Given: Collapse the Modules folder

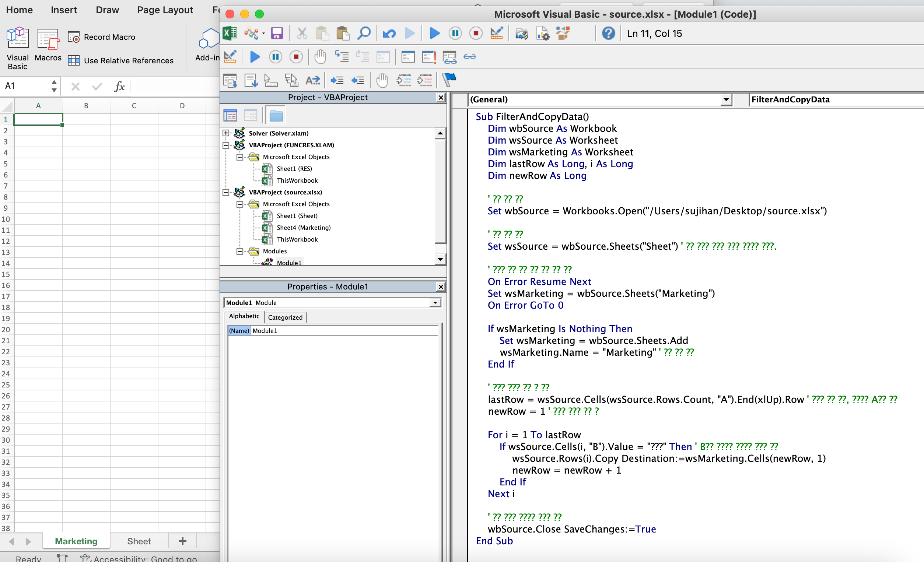Looking at the screenshot, I should point(239,252).
